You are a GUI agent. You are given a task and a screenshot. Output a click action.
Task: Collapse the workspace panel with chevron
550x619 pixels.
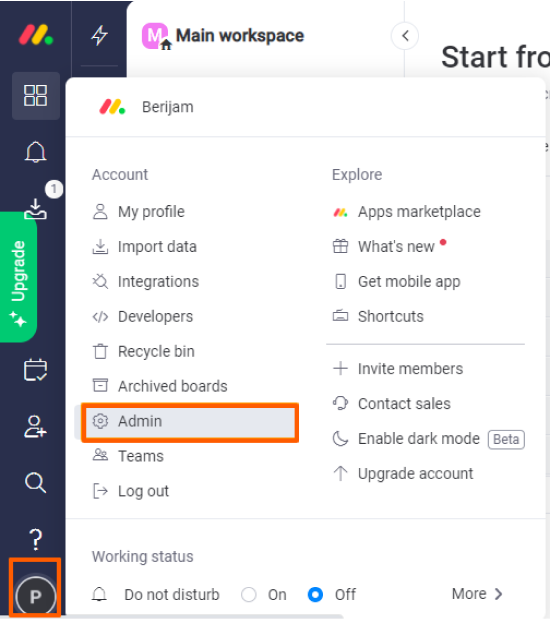point(405,36)
